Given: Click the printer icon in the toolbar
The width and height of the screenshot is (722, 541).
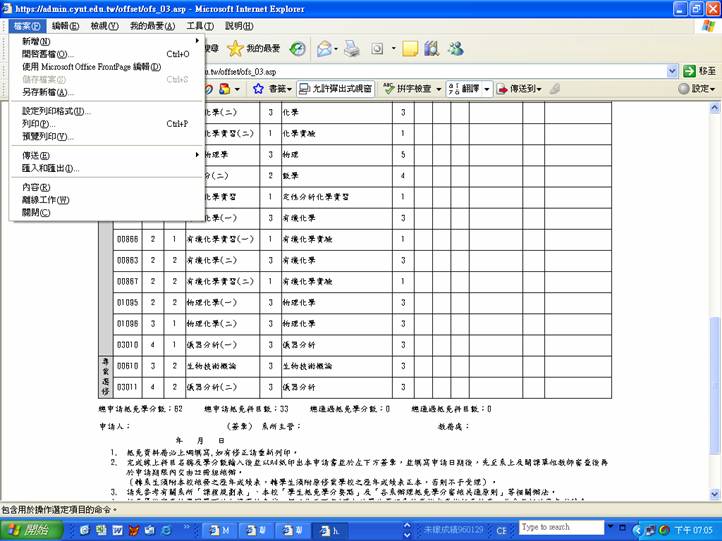Looking at the screenshot, I should click(352, 48).
